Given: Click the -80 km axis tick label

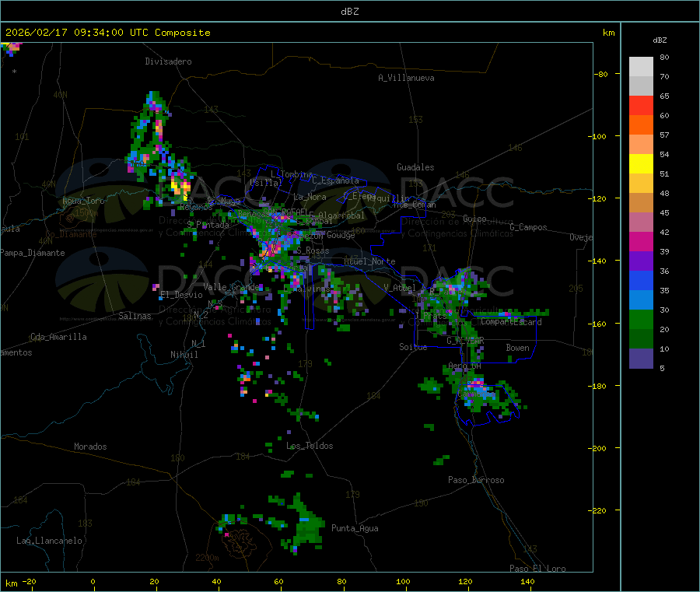Looking at the screenshot, I should [x=600, y=74].
